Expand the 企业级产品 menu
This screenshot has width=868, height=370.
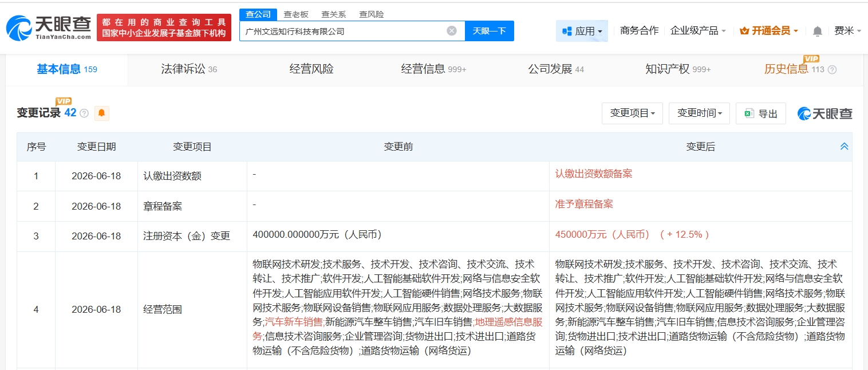pyautogui.click(x=698, y=31)
